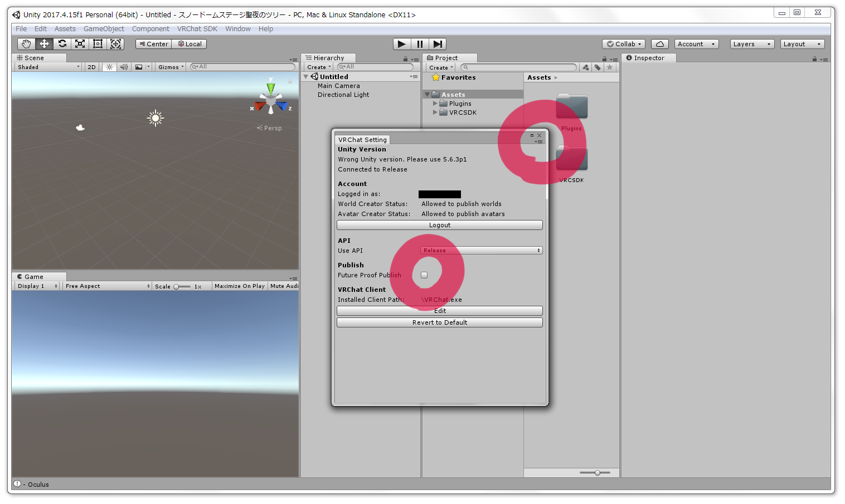Toggle 2D mode in Scene view
Screen dimensions: 845x504
pos(92,67)
